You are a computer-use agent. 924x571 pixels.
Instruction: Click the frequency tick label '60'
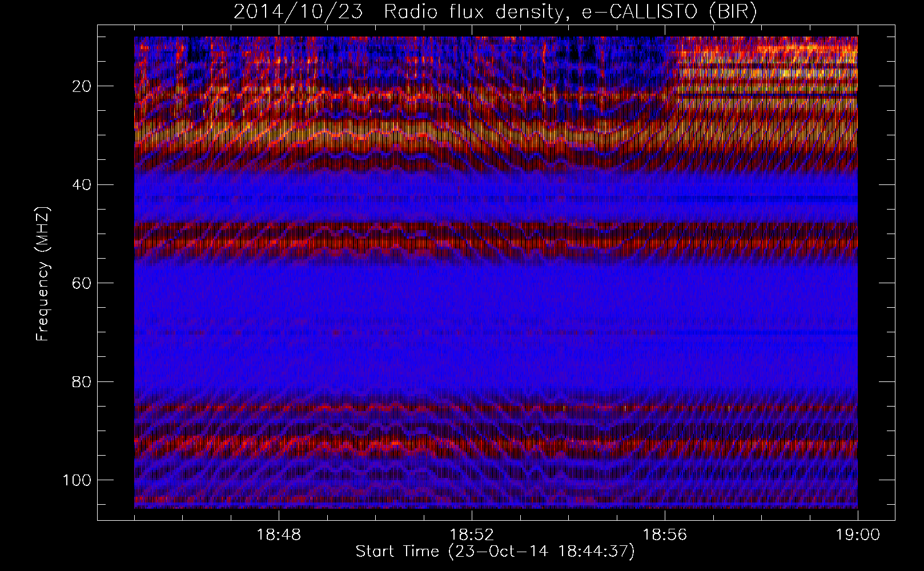tap(83, 283)
